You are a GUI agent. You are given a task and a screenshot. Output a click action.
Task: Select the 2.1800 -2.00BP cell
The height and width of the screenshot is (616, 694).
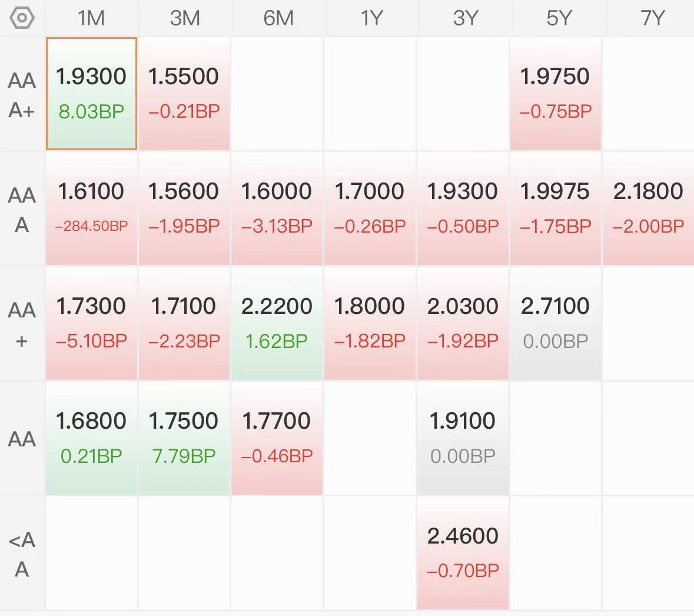(x=648, y=208)
